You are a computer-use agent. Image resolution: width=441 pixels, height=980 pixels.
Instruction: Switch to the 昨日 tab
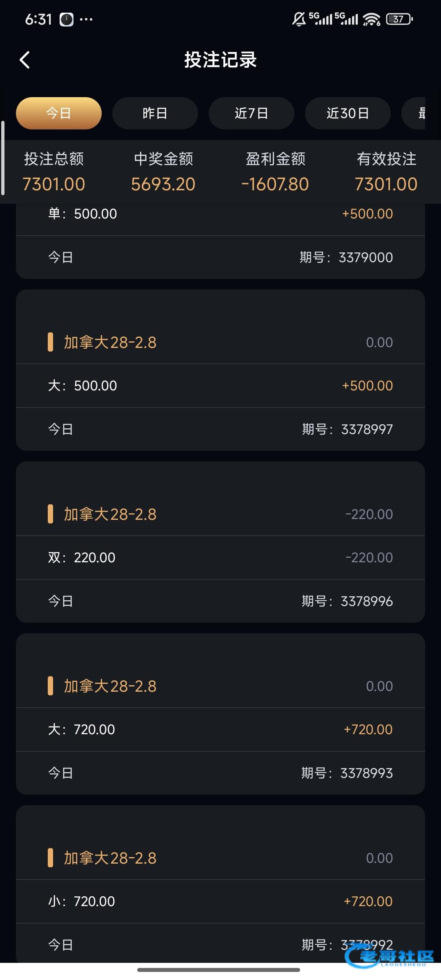pyautogui.click(x=155, y=113)
